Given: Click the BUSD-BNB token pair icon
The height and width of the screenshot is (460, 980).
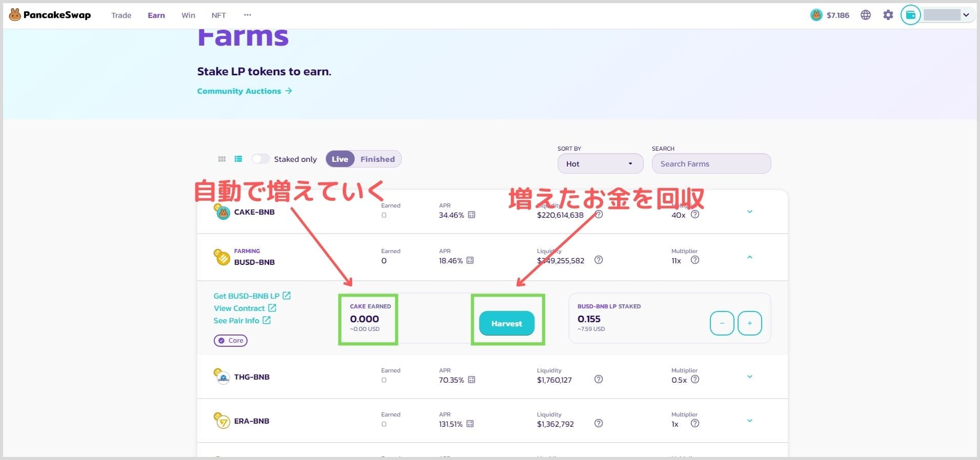Looking at the screenshot, I should [222, 257].
